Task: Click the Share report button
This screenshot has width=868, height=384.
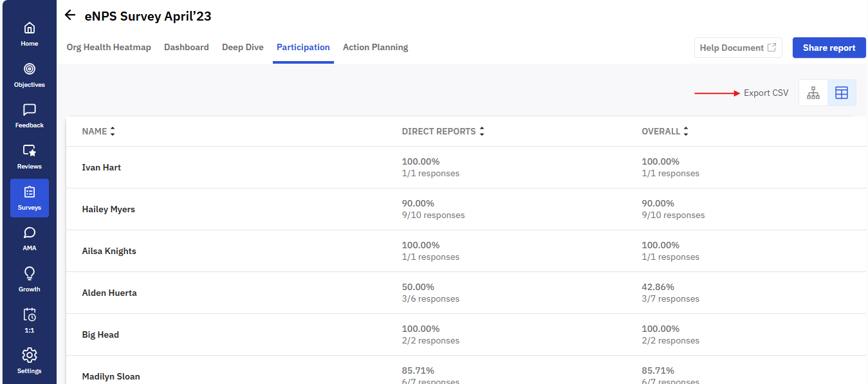Action: click(x=829, y=48)
